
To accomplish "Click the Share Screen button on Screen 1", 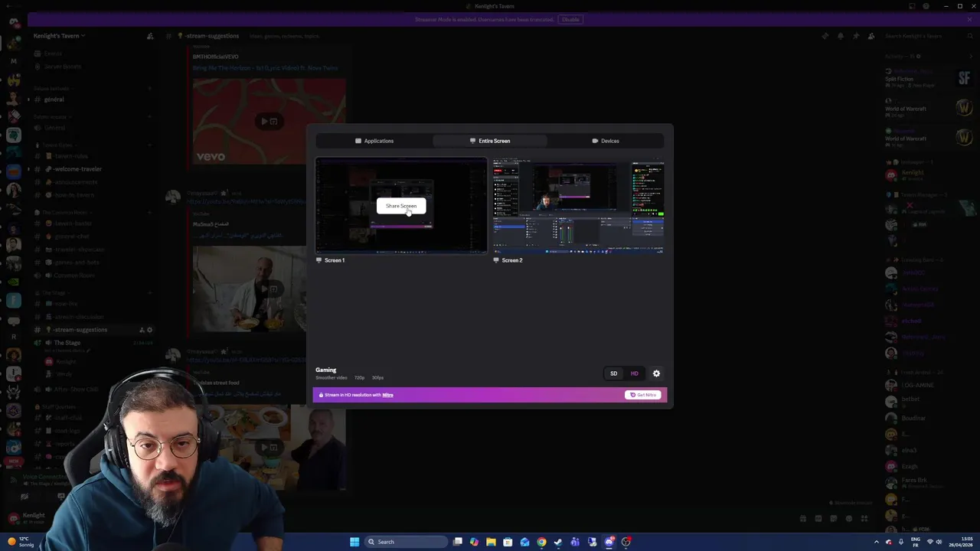I will (x=401, y=206).
